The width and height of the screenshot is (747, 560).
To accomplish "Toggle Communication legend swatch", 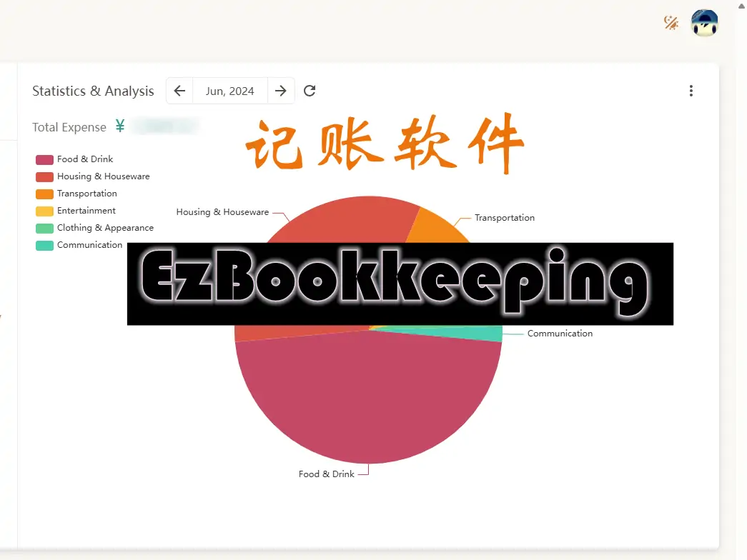I will coord(44,245).
